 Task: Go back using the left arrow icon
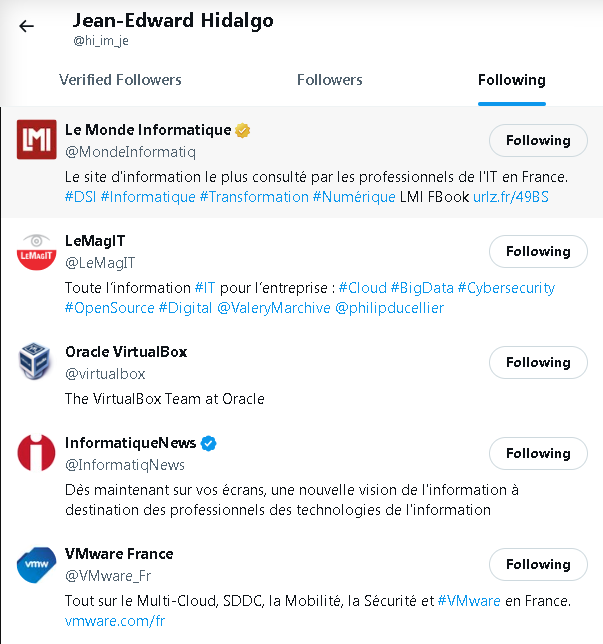pyautogui.click(x=27, y=26)
